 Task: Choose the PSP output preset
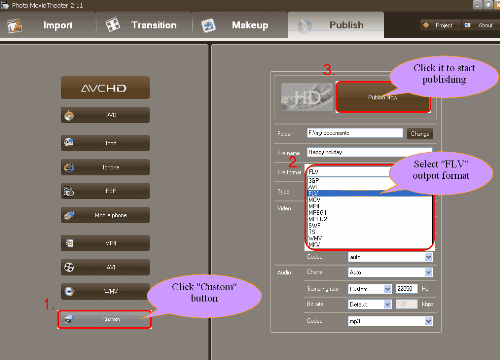click(x=105, y=191)
